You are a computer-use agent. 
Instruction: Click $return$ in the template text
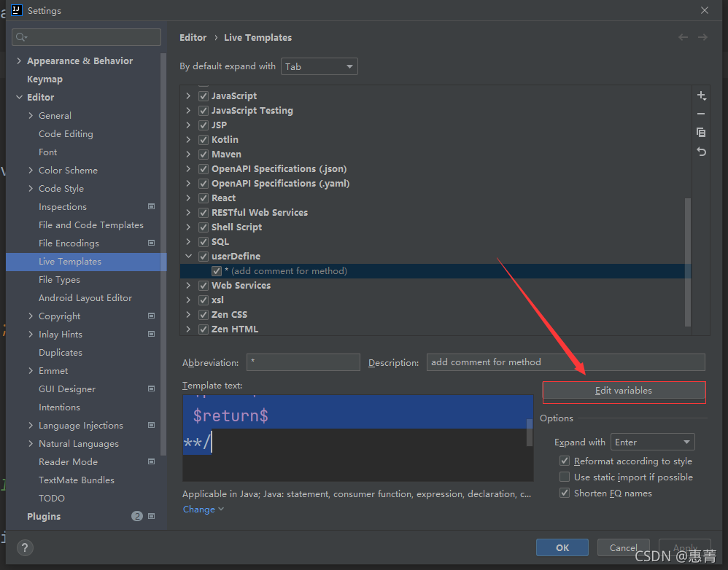(x=231, y=415)
